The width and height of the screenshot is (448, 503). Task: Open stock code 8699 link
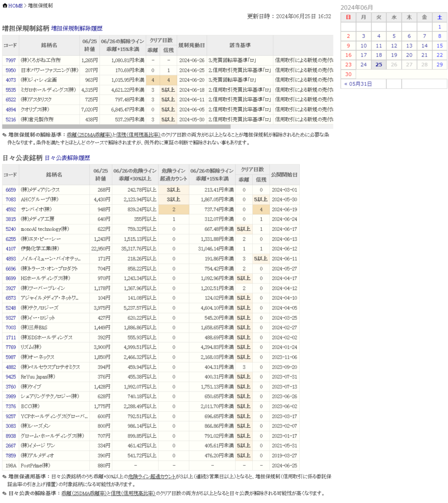tap(11, 278)
